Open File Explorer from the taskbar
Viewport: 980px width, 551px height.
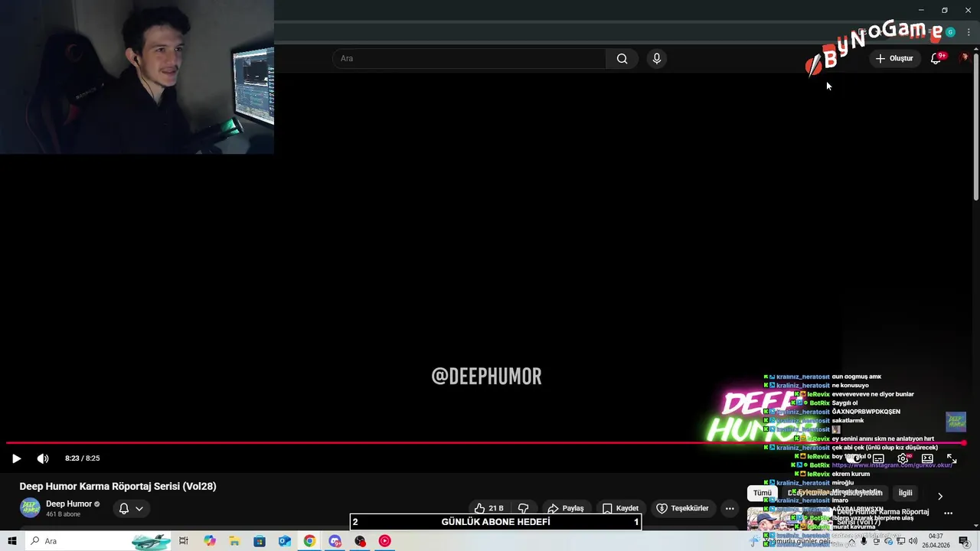tap(234, 541)
